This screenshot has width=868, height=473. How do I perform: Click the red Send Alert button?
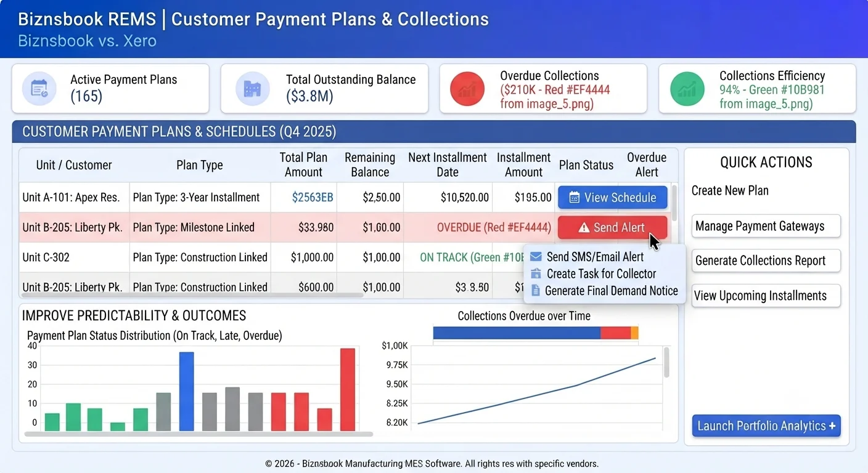click(x=613, y=228)
